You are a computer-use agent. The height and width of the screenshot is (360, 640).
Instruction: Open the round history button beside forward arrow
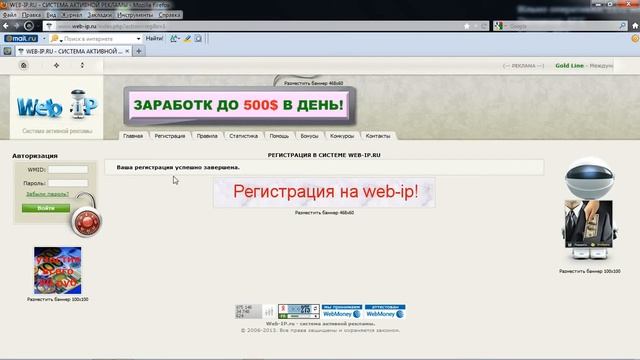click(x=29, y=26)
